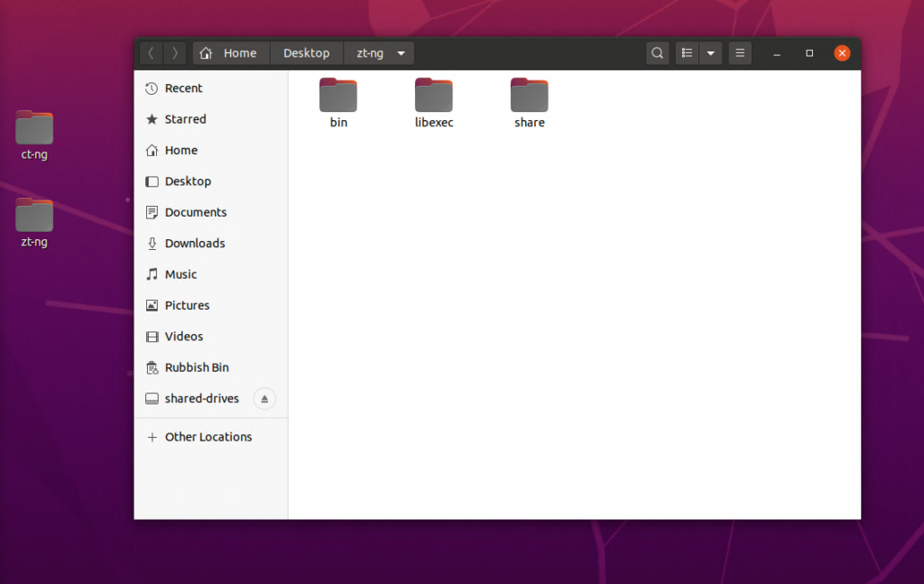Expand Other Locations in the sidebar
This screenshot has height=584, width=924.
point(208,437)
